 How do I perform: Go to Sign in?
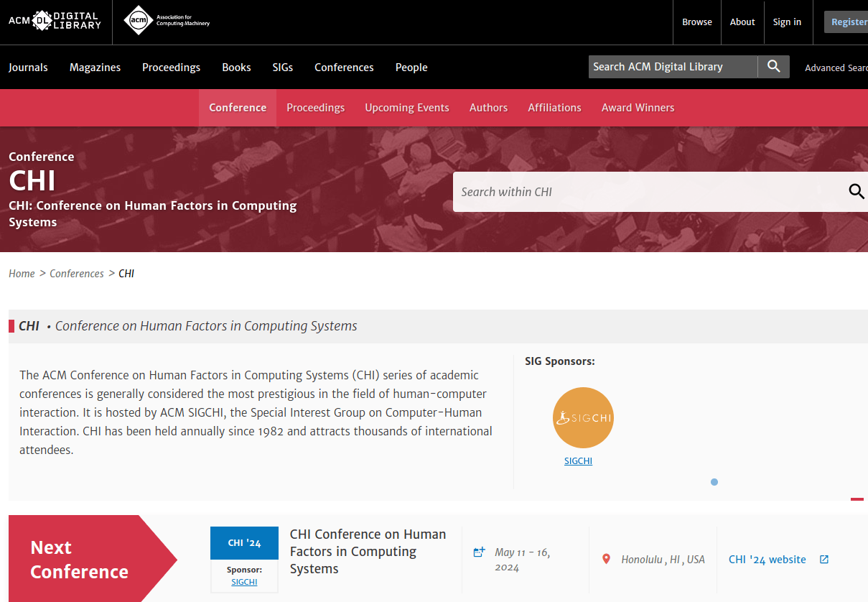click(x=787, y=22)
